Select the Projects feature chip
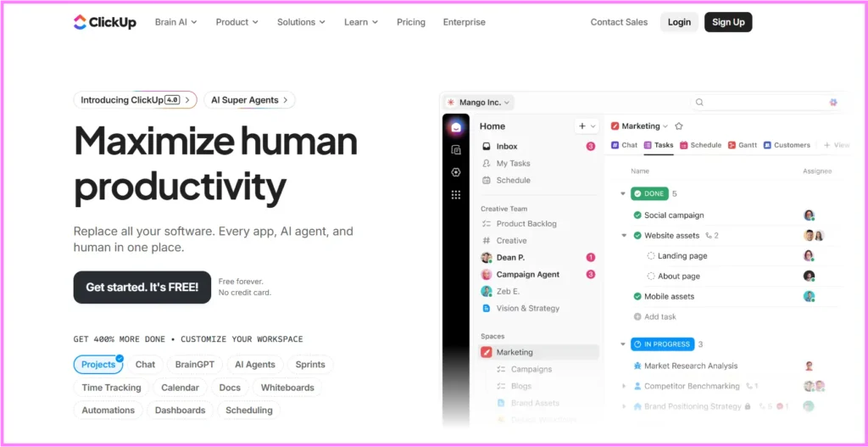868x447 pixels. click(98, 365)
